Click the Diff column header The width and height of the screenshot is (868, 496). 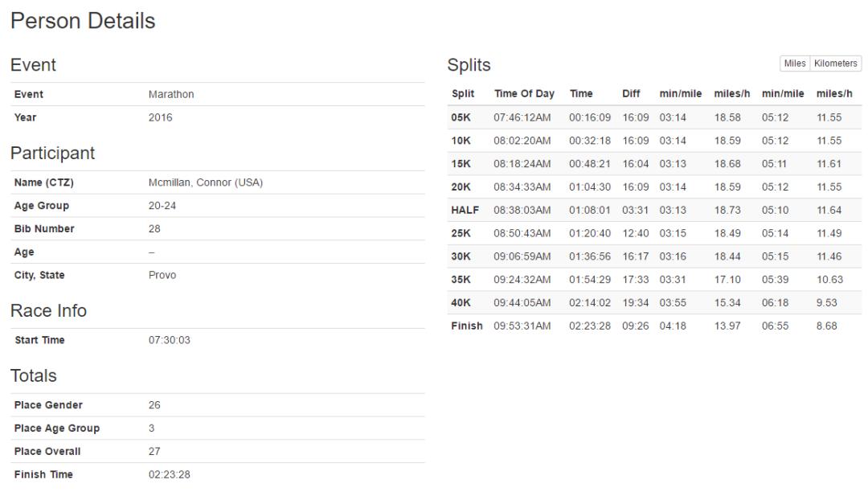tap(631, 94)
